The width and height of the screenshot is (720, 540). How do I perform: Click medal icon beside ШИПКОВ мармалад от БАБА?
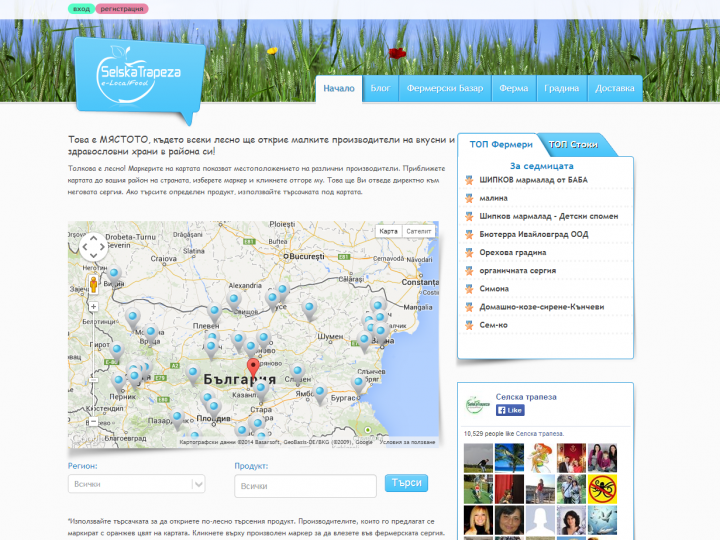(x=469, y=180)
